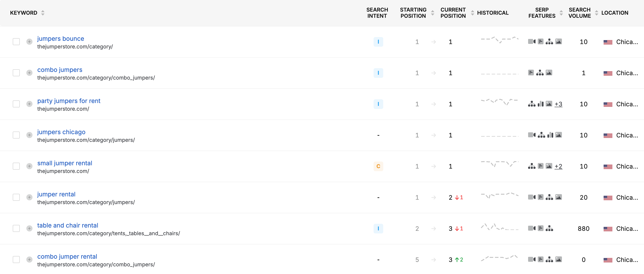Screen dimensions: 644x274
Task: Click the Historical column header
Action: pyautogui.click(x=493, y=13)
